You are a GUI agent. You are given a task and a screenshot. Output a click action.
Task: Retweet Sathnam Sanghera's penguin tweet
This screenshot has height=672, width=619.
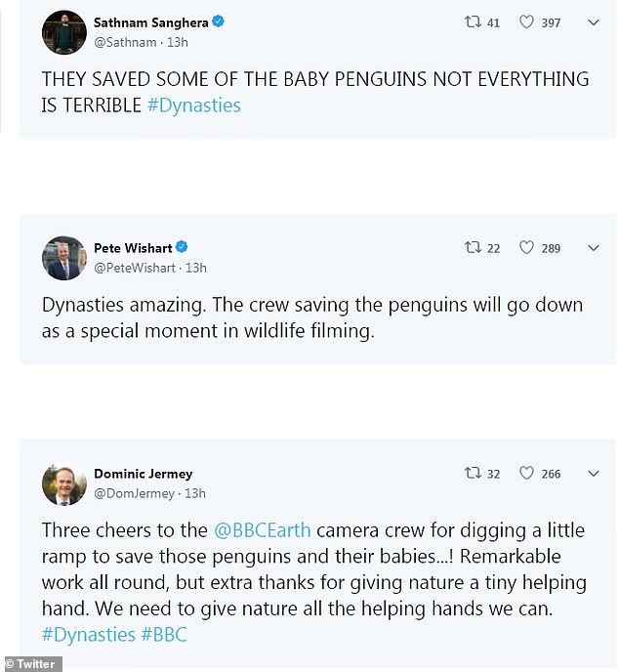coord(474,22)
